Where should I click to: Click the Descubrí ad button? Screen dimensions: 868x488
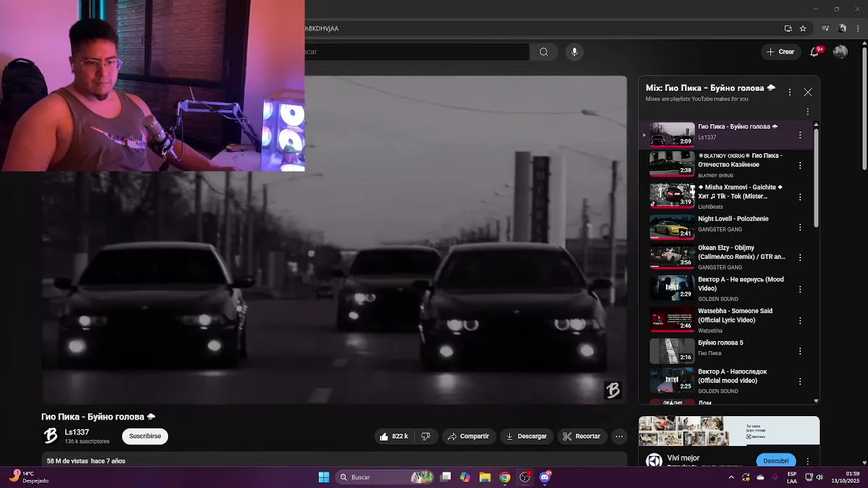coord(776,461)
